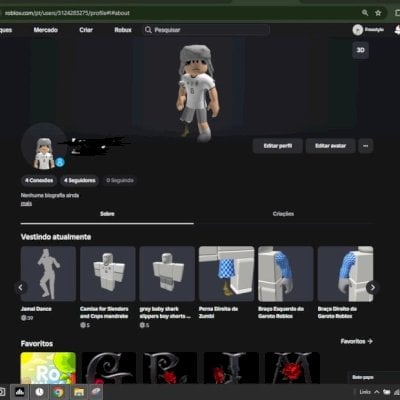Click the mais link under biography
The width and height of the screenshot is (400, 400).
point(26,203)
